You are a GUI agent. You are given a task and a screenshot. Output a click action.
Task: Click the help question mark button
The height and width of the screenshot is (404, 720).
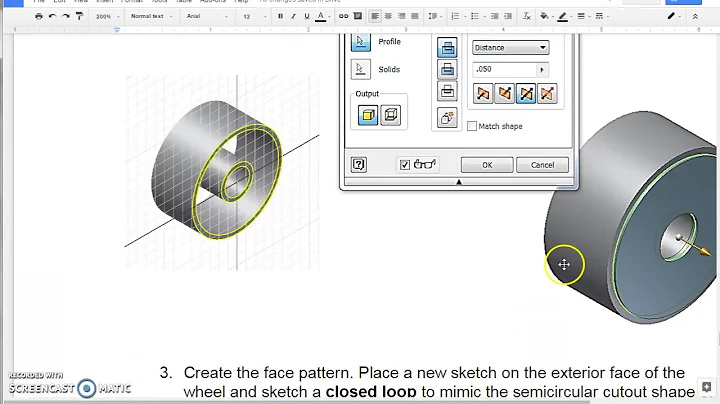359,164
